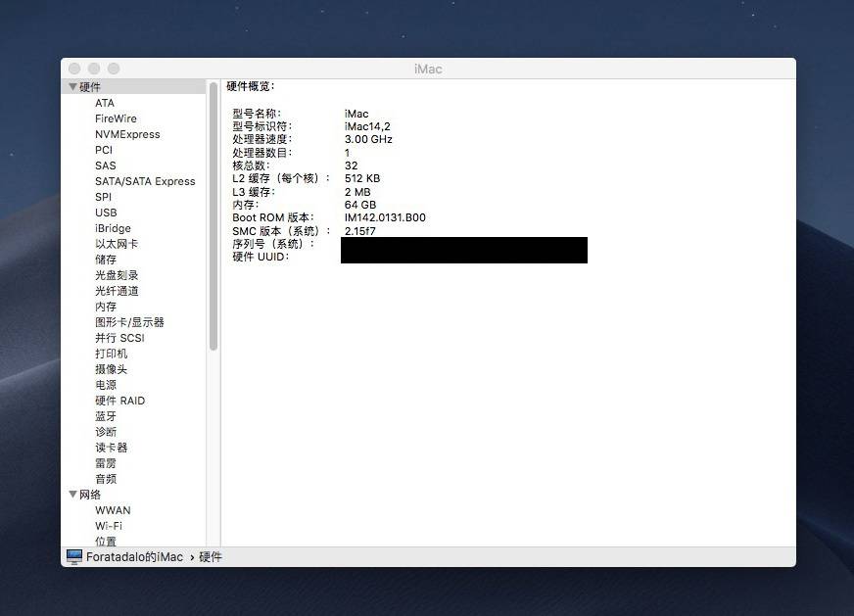This screenshot has width=854, height=616.
Task: Select 储存 storage category
Action: (106, 260)
